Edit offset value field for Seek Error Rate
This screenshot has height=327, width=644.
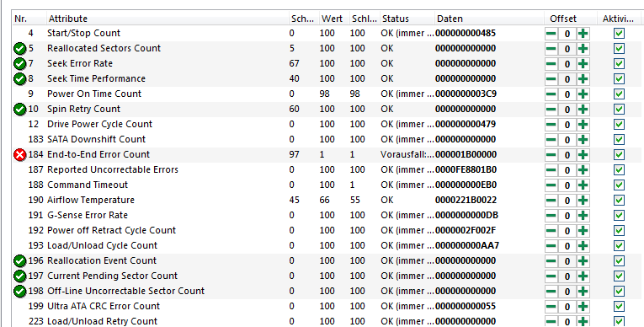point(567,64)
